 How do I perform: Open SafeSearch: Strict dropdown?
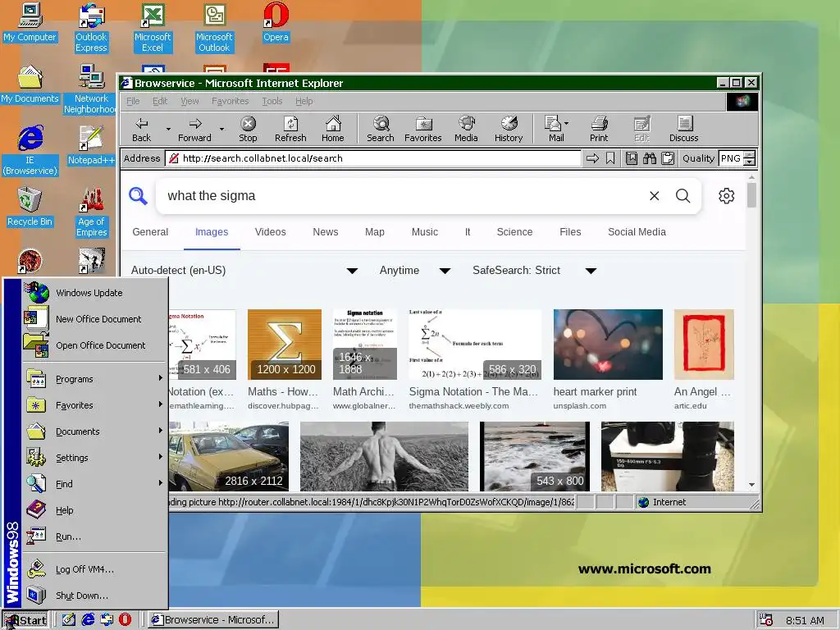click(x=534, y=270)
